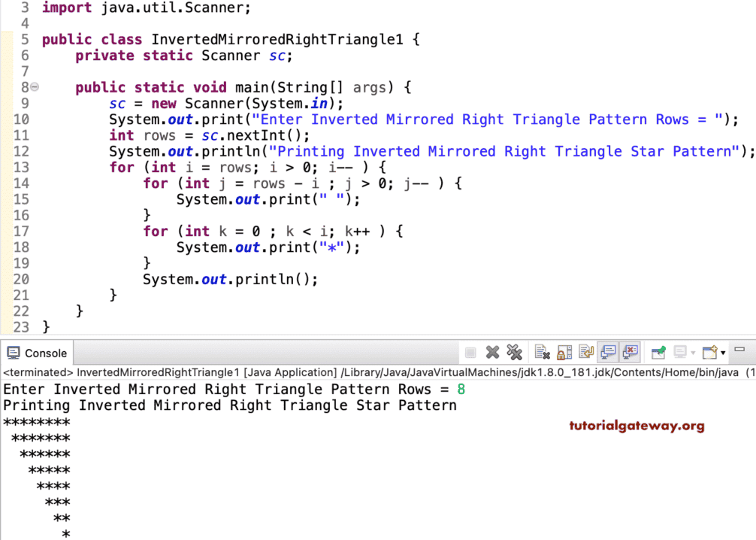Open the Open Console dropdown arrow

(x=724, y=352)
